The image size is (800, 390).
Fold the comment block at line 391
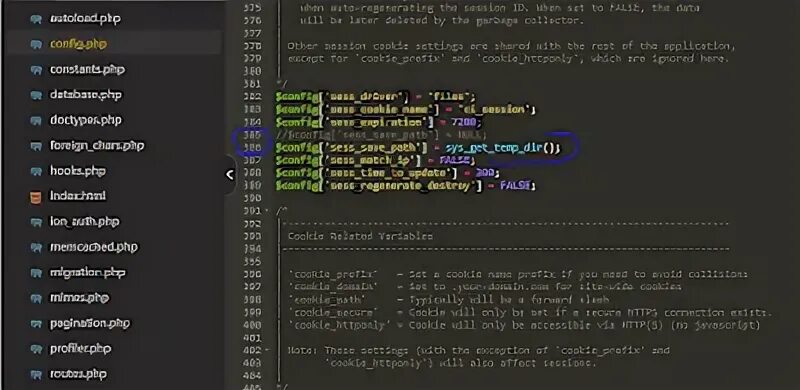[266, 211]
